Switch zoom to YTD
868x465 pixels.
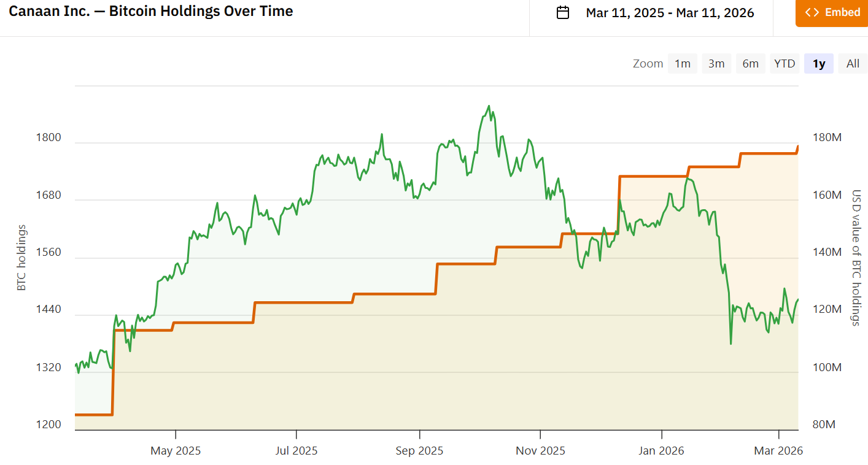tap(785, 63)
